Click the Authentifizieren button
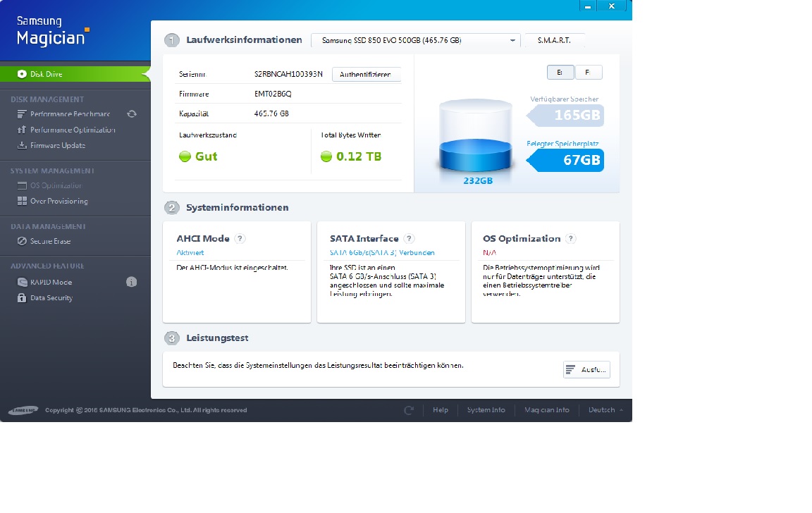The image size is (812, 513). click(x=366, y=75)
